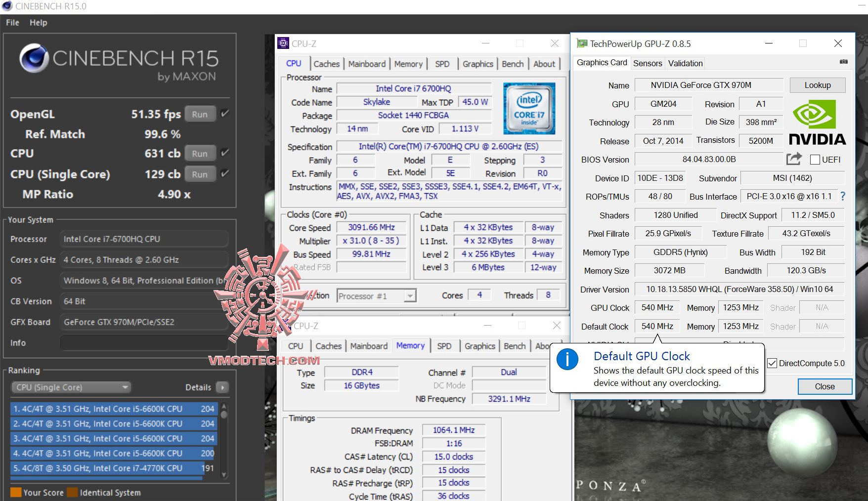This screenshot has height=501, width=868.
Task: Click the Bus Interface question mark icon
Action: pos(843,196)
